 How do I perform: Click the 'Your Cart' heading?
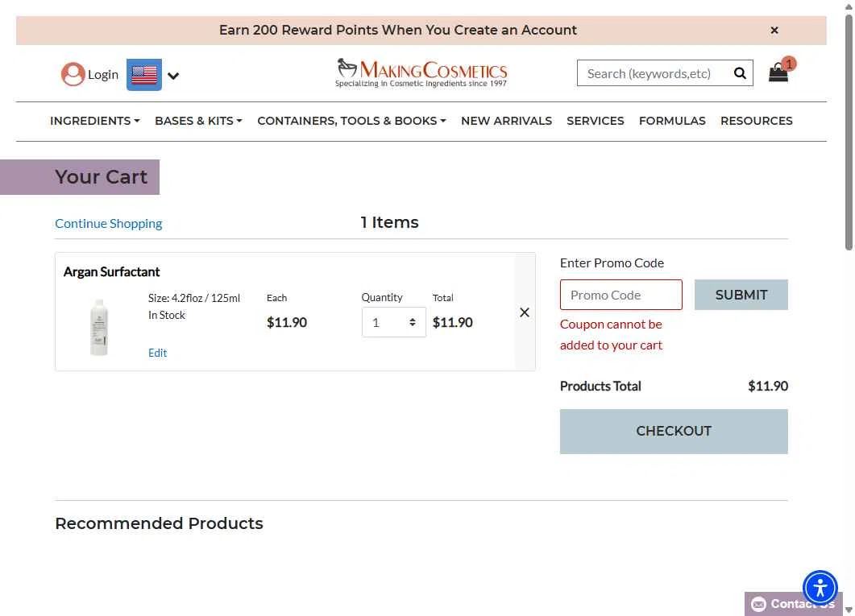click(x=101, y=177)
